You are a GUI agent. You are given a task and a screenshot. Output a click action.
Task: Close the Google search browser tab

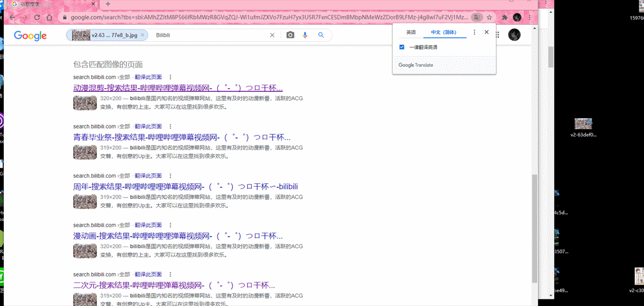coord(94,4)
